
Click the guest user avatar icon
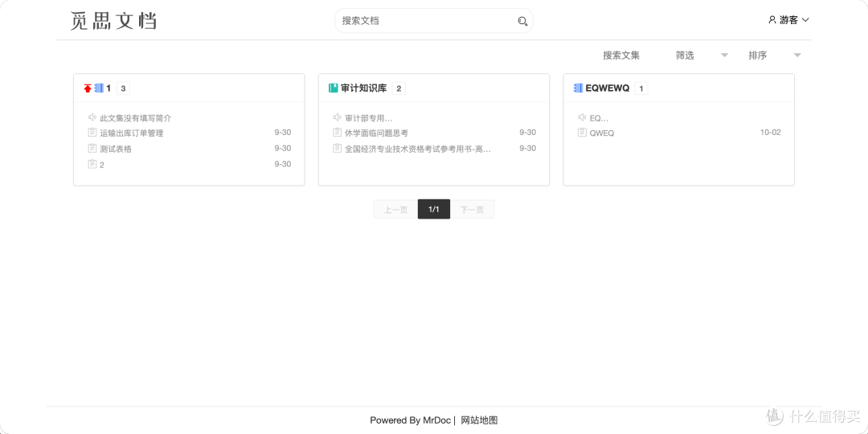(x=772, y=20)
